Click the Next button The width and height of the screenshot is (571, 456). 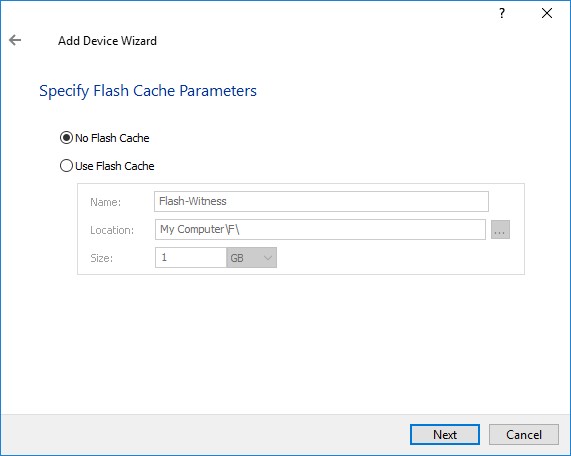tap(445, 435)
